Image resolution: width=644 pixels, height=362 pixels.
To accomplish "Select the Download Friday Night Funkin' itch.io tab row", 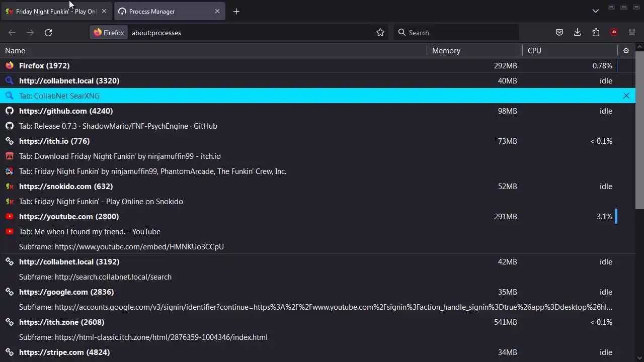I will click(x=317, y=156).
